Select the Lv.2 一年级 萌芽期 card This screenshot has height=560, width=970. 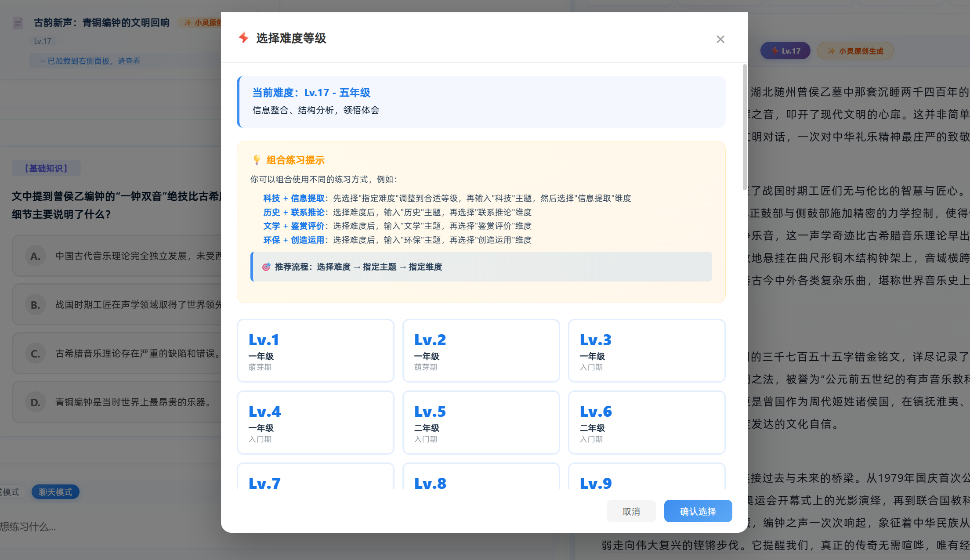click(481, 350)
